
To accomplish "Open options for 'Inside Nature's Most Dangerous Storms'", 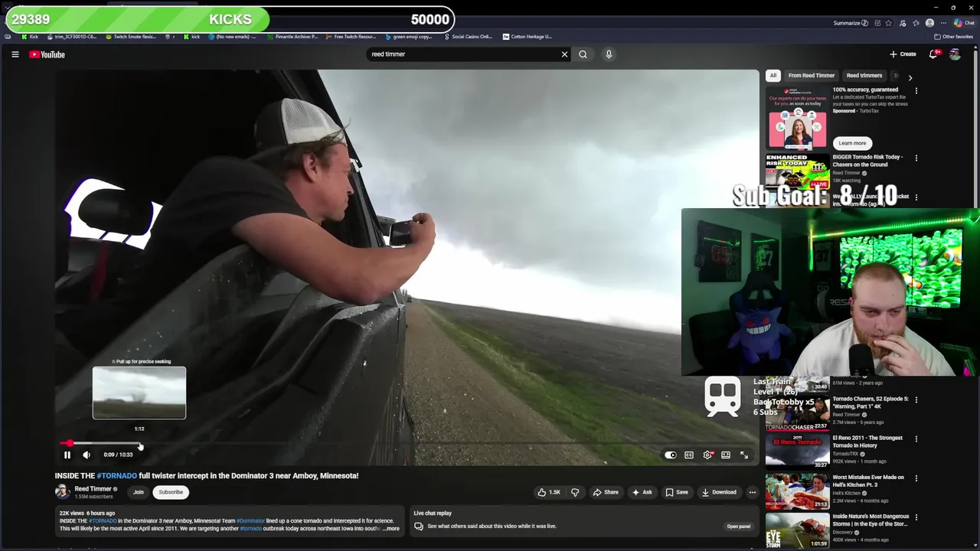I will [x=916, y=517].
